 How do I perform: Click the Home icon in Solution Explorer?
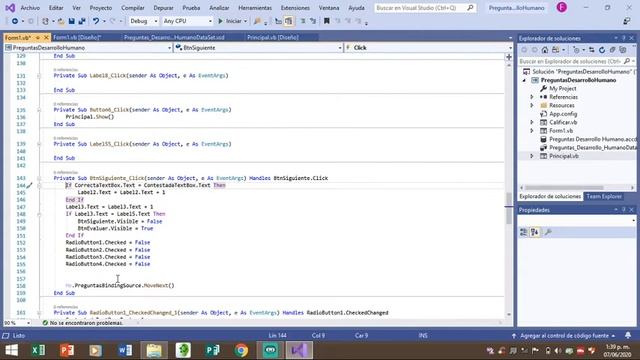[x=545, y=50]
